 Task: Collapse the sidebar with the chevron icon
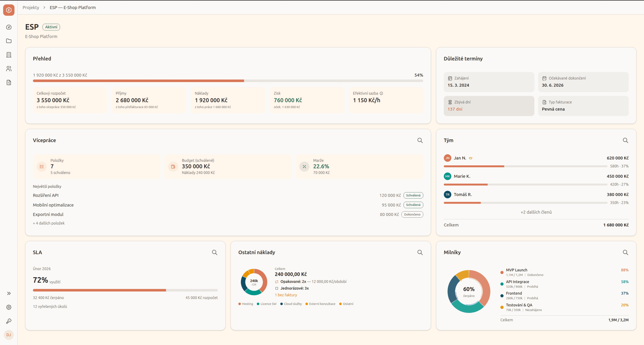click(x=9, y=293)
